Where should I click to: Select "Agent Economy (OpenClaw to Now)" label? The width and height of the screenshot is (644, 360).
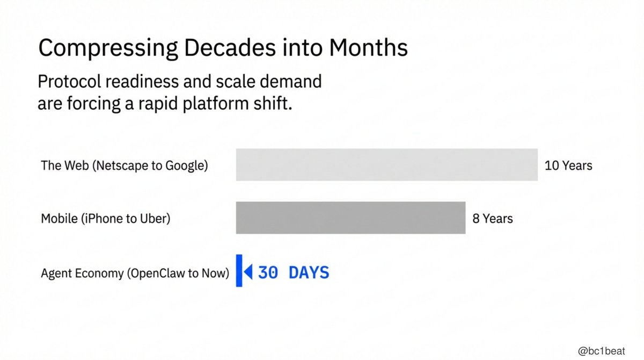coord(135,273)
